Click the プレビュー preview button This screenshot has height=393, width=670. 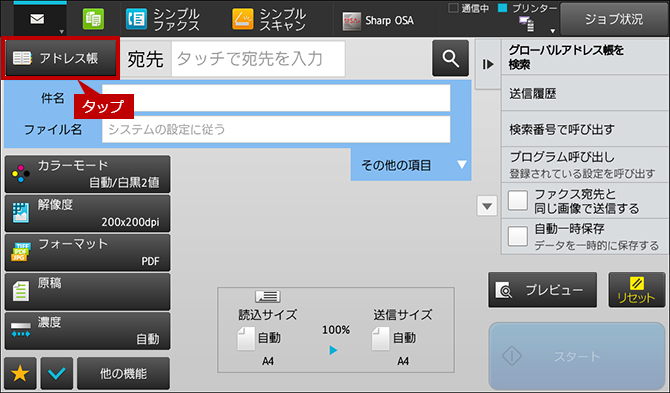[542, 290]
